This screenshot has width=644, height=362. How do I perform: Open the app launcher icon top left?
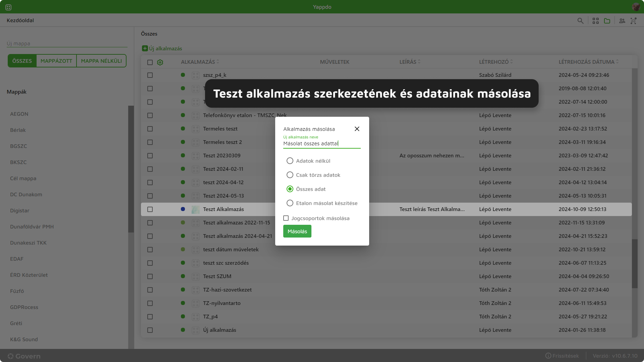click(x=8, y=6)
